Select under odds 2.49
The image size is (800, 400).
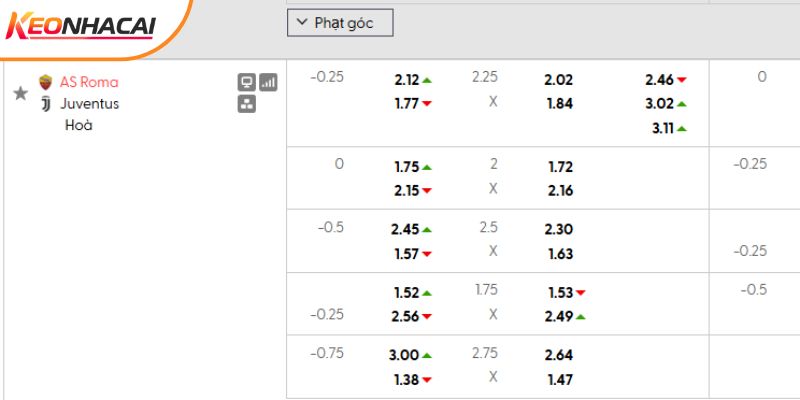pos(559,317)
